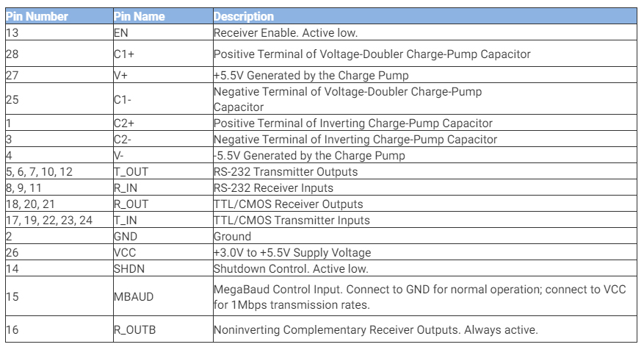Select the '+5.5V Generated by the Charge Pump' text

311,75
